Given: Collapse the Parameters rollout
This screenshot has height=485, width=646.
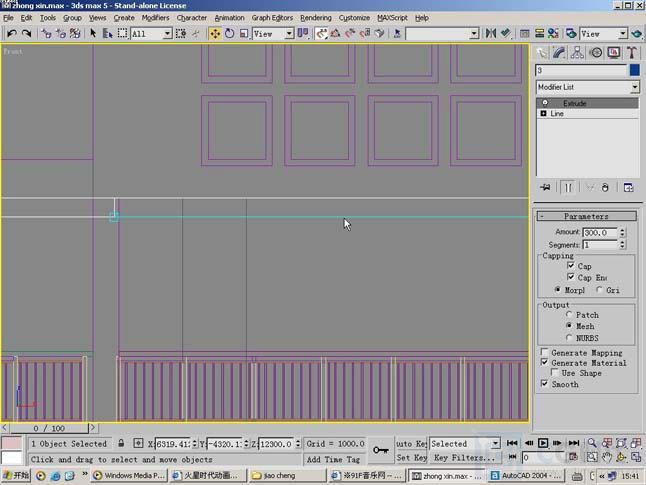Looking at the screenshot, I should (586, 216).
